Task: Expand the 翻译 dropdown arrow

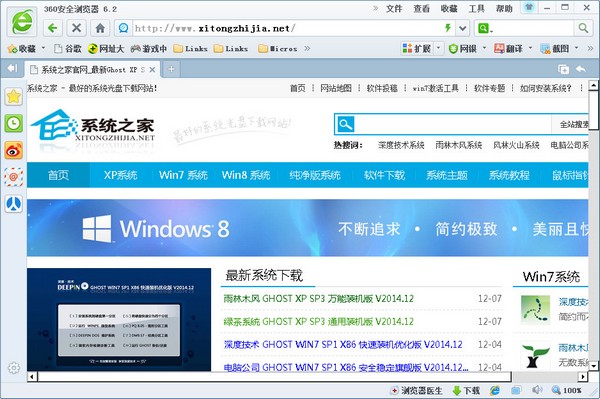Action: (530, 48)
